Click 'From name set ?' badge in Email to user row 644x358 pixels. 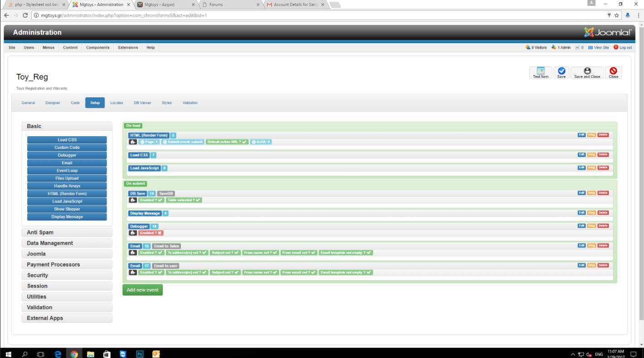(x=261, y=272)
